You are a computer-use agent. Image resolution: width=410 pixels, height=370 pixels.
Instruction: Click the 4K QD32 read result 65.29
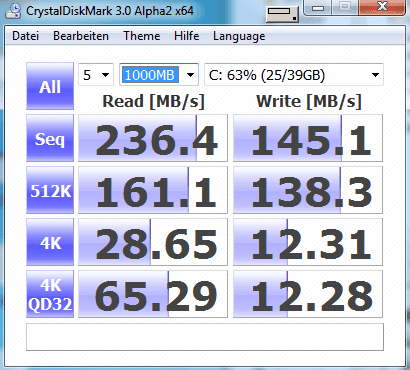153,294
